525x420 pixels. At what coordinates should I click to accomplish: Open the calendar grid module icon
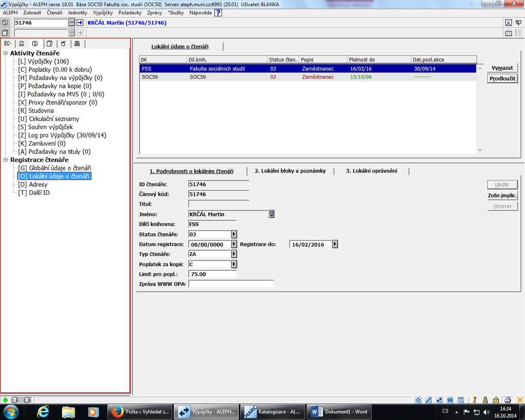pyautogui.click(x=461, y=400)
